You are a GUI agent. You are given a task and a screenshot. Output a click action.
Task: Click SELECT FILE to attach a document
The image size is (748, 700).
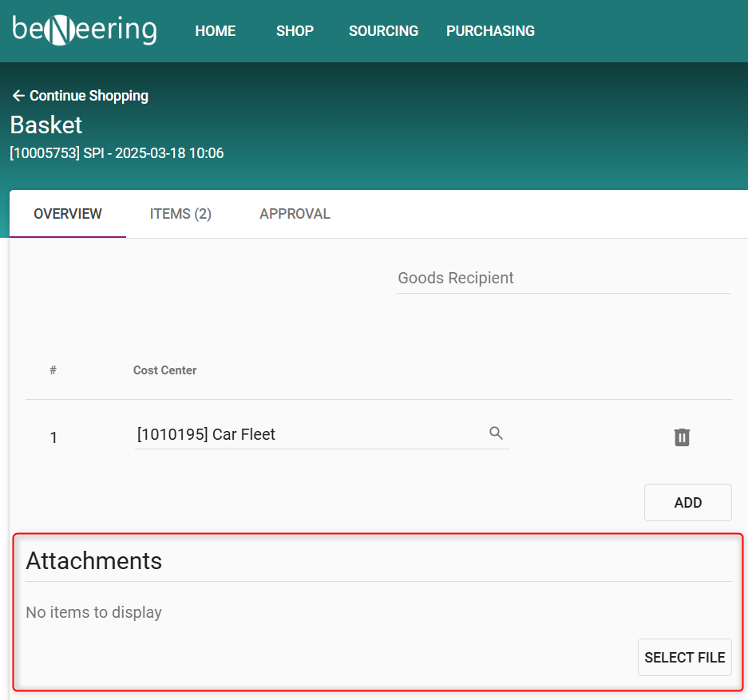point(684,658)
